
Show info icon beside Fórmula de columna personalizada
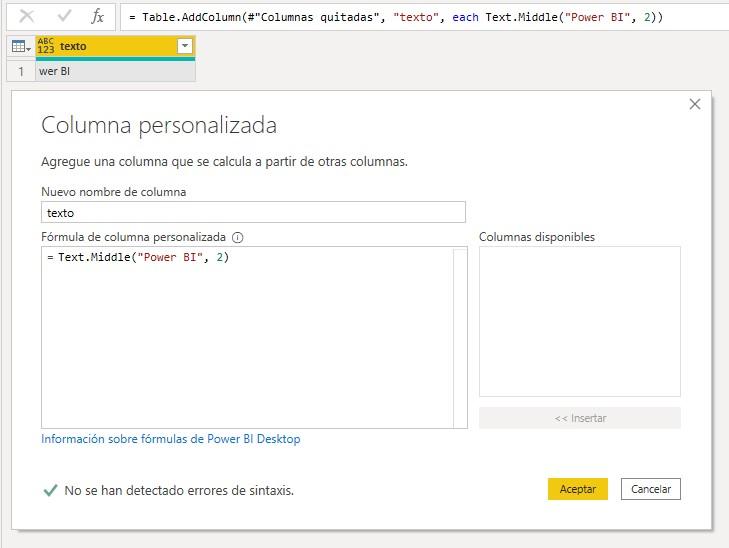238,238
